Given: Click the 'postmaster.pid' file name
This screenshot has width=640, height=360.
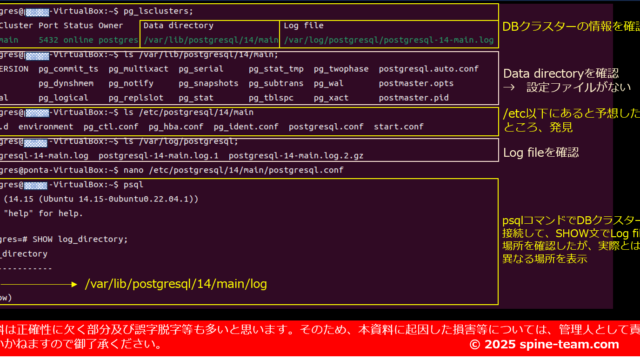Looking at the screenshot, I should click(x=413, y=98).
